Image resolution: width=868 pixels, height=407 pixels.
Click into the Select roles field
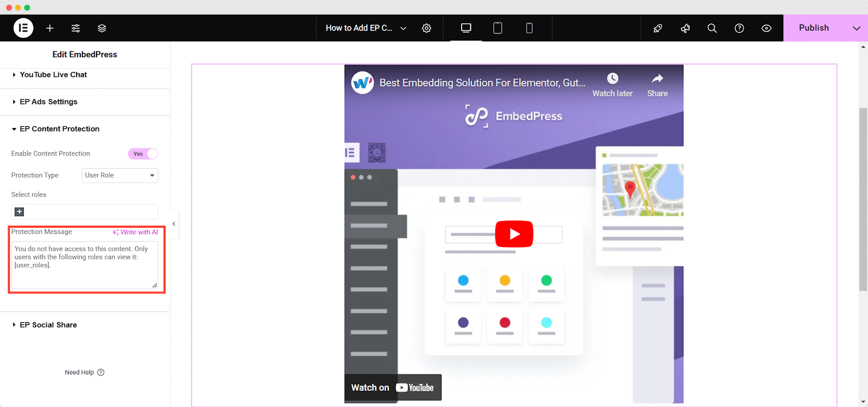(x=85, y=212)
